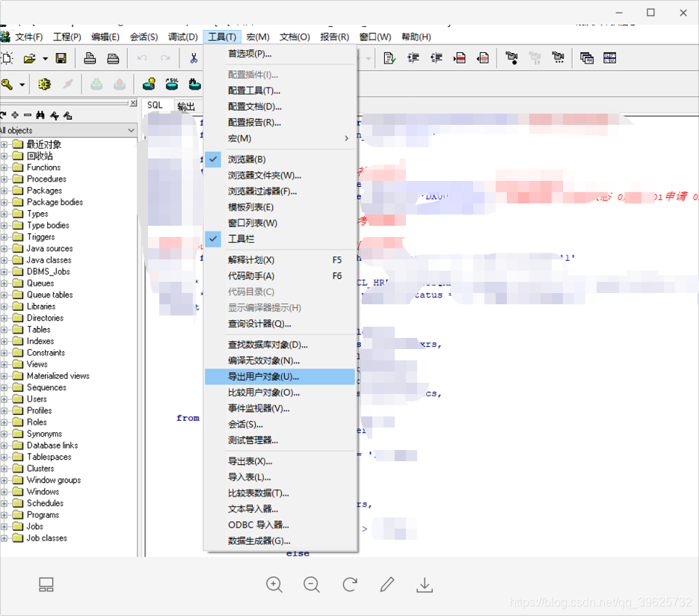Expand the Sequences tree node
This screenshot has height=616, width=699.
[x=4, y=387]
